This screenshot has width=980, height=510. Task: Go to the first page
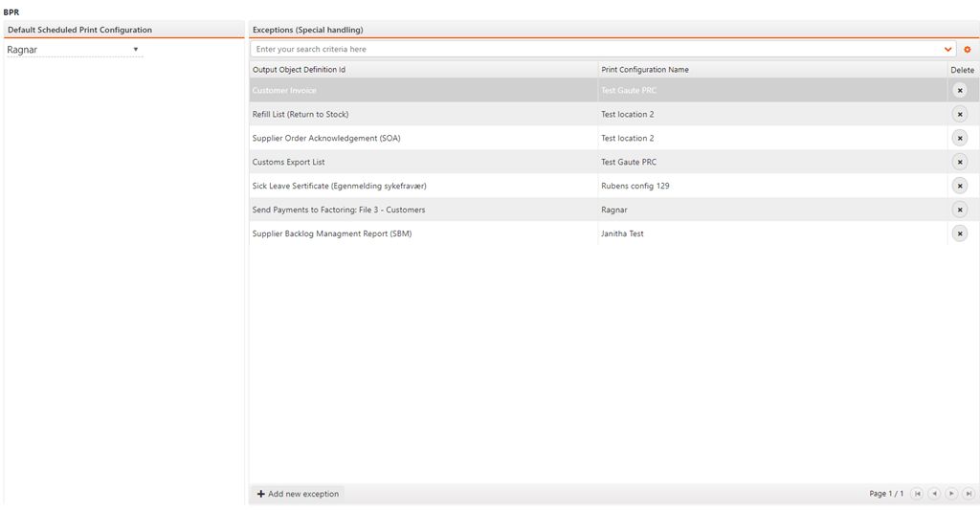[x=918, y=494]
